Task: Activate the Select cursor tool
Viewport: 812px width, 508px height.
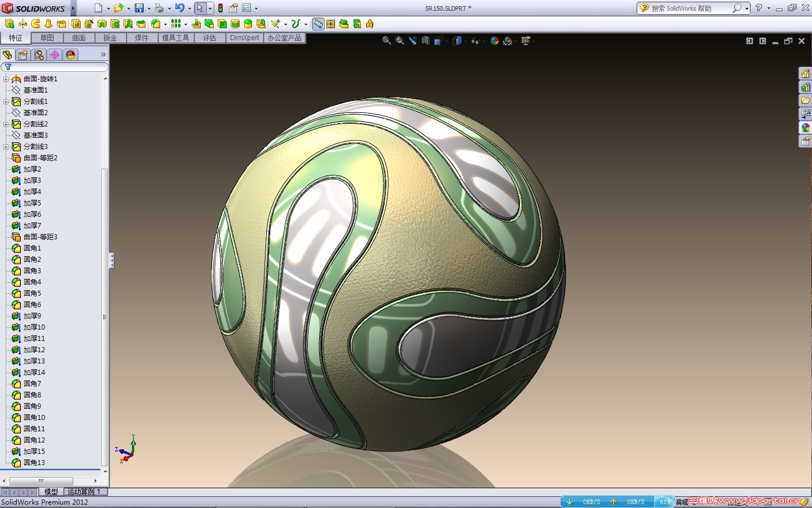Action: (x=200, y=8)
